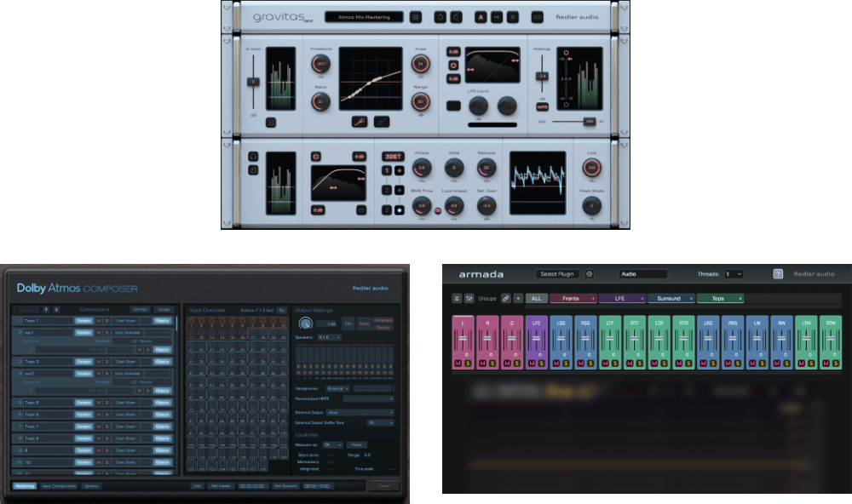
Task: Select the Fronts group tab in Armada
Action: tap(573, 298)
